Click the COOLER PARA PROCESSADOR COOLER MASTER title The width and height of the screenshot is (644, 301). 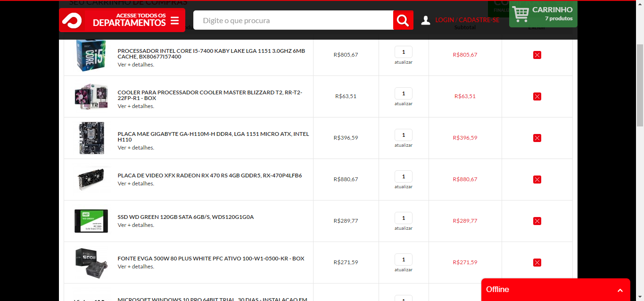[x=210, y=95]
